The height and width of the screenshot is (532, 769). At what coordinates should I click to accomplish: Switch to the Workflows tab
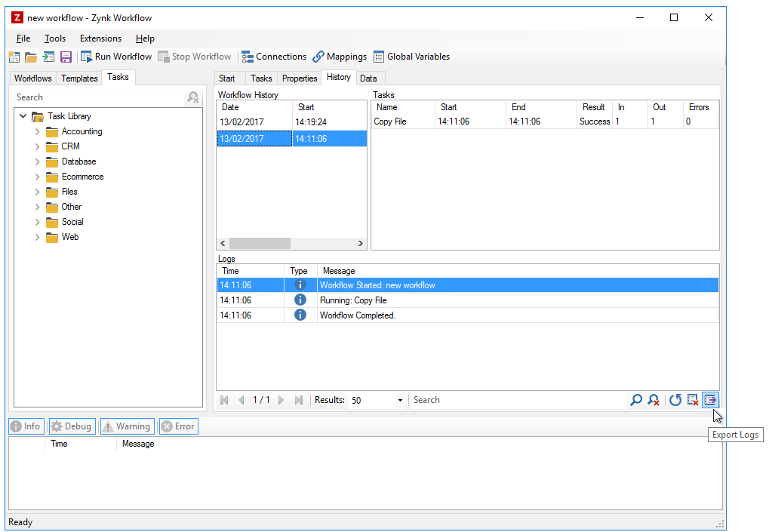tap(33, 78)
